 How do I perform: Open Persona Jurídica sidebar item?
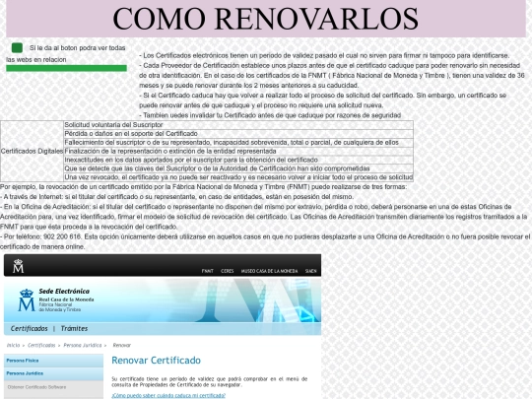click(x=53, y=373)
